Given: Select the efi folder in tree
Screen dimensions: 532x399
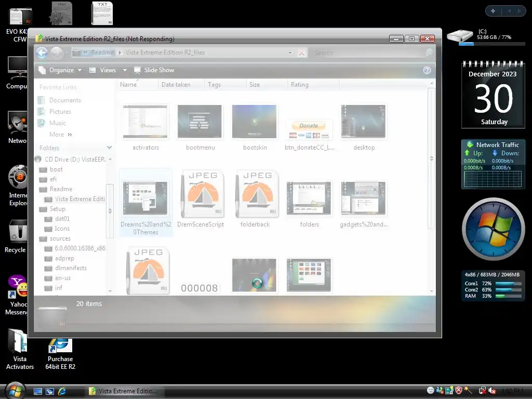Looking at the screenshot, I should pyautogui.click(x=48, y=179).
